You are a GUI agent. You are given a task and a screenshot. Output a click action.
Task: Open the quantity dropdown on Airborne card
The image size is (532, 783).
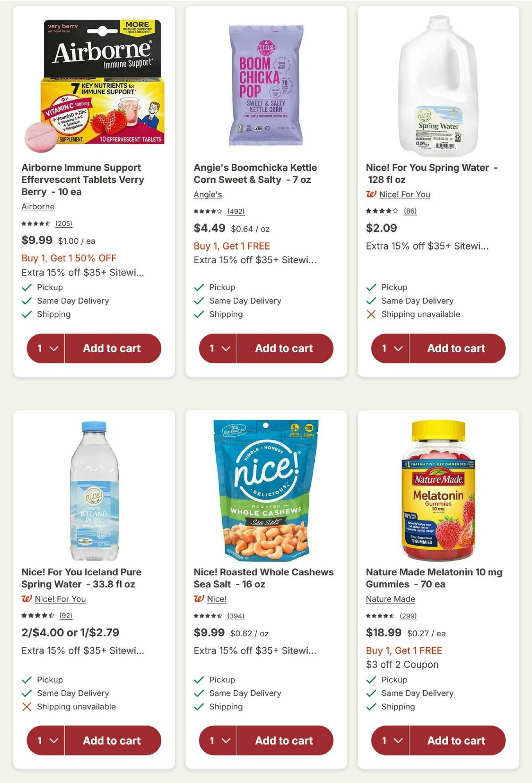46,348
